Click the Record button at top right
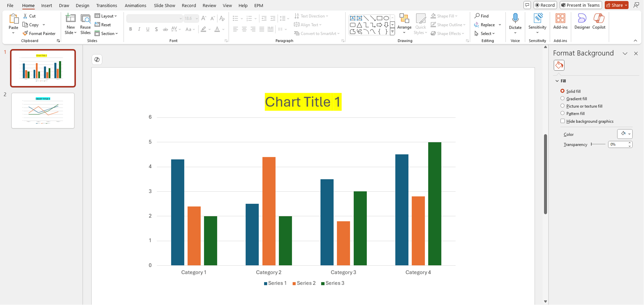The width and height of the screenshot is (644, 305). [545, 5]
